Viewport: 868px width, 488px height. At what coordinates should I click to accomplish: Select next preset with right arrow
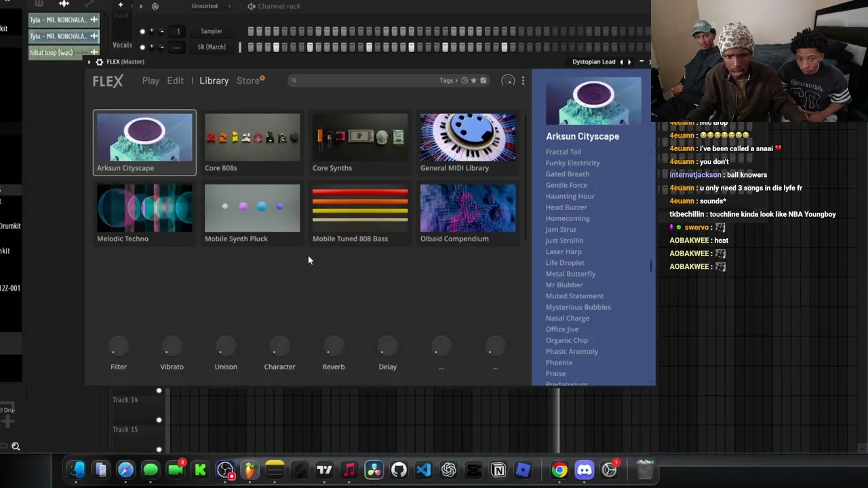pyautogui.click(x=629, y=62)
